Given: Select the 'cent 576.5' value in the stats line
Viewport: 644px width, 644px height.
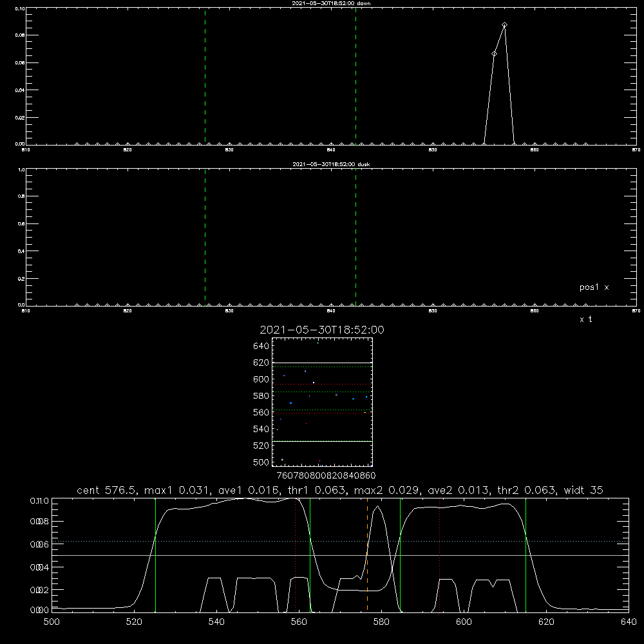Looking at the screenshot, I should pyautogui.click(x=107, y=490).
